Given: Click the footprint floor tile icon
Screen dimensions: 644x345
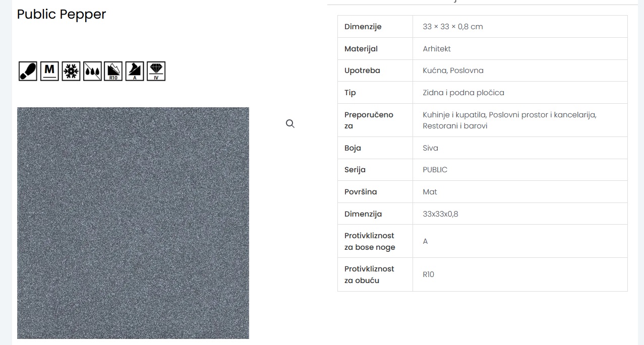Looking at the screenshot, I should [x=28, y=71].
